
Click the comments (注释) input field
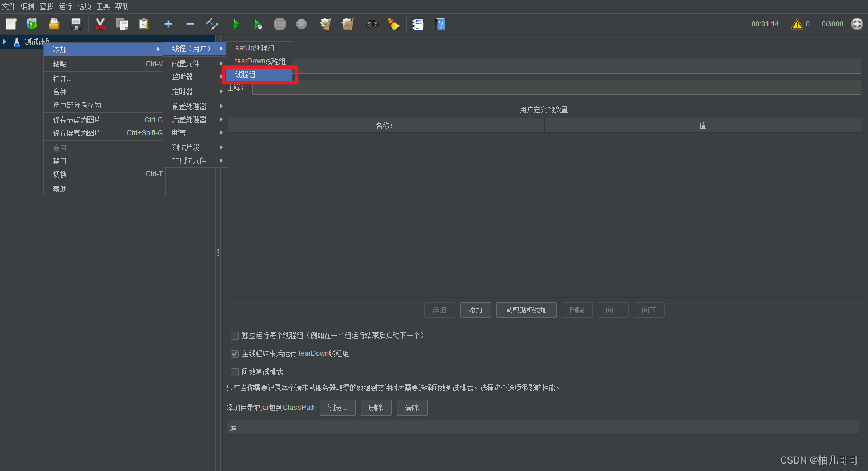[x=556, y=87]
